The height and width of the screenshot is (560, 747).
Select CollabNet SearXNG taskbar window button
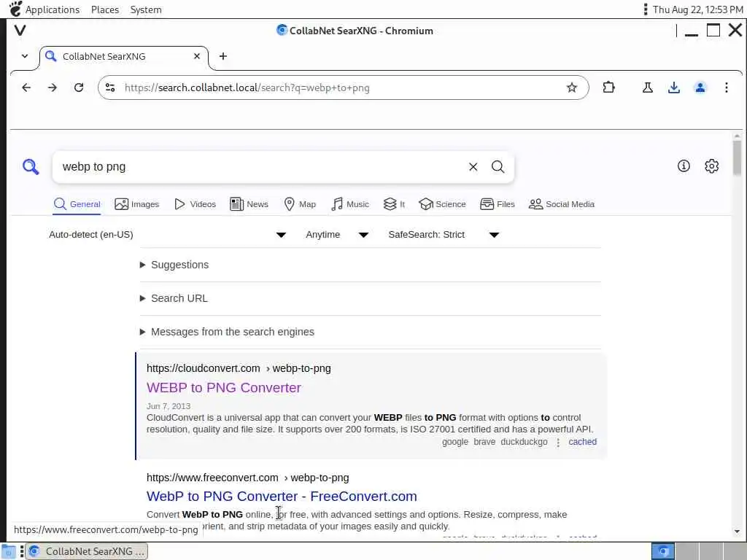click(x=87, y=551)
